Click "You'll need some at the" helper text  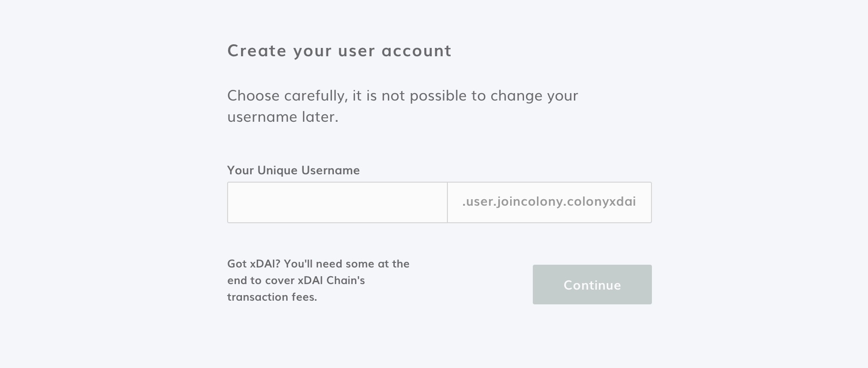pos(346,264)
